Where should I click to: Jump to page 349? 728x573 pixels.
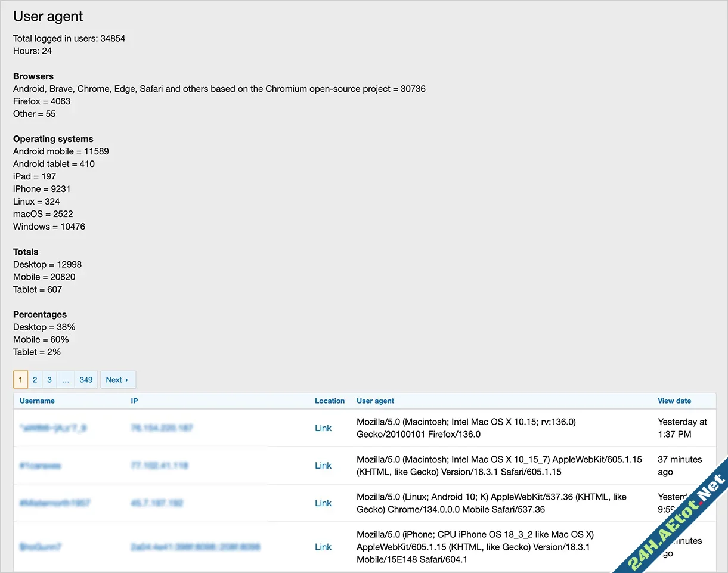86,379
